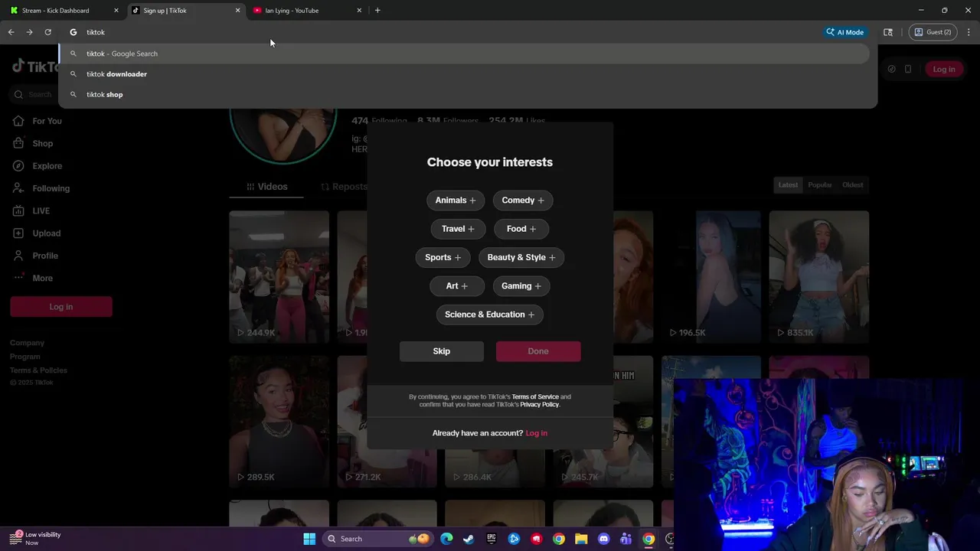Open the Privacy Policy link
The width and height of the screenshot is (980, 551).
(540, 405)
